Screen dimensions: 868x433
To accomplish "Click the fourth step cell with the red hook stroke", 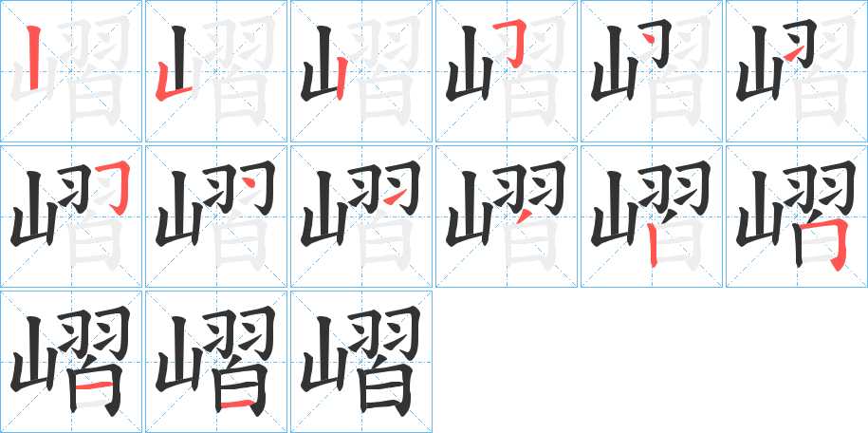I will click(x=507, y=71).
